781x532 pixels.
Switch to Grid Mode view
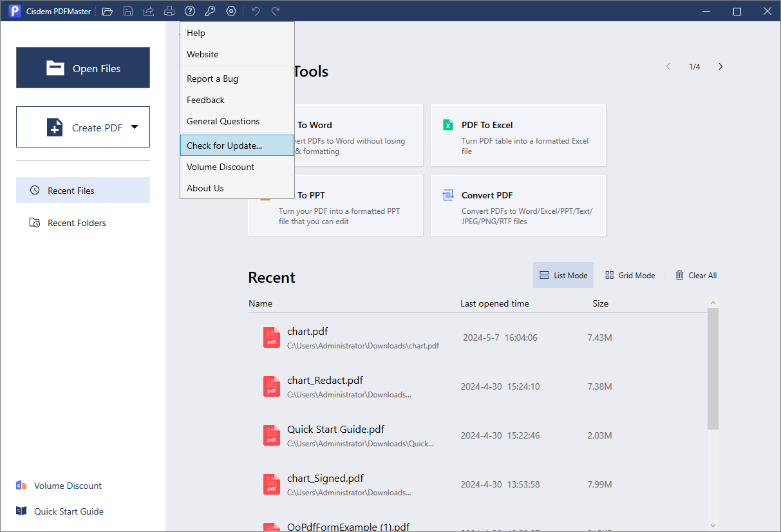click(x=630, y=275)
